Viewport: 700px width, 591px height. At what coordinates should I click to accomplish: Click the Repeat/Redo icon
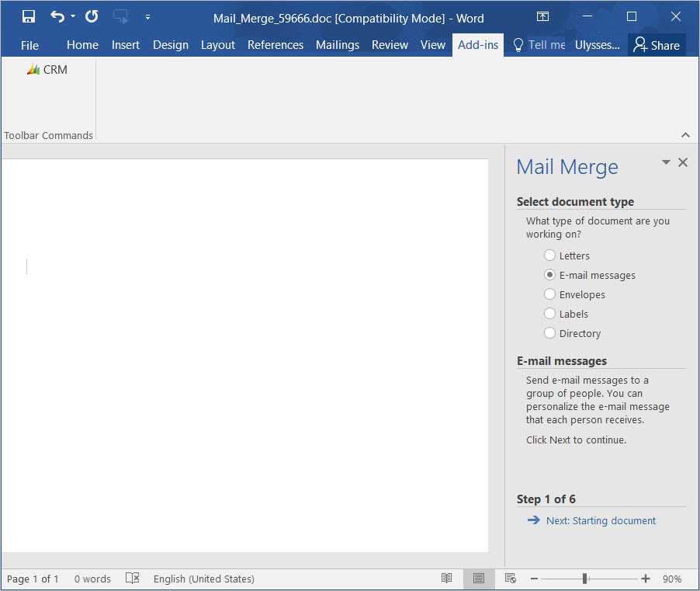(x=92, y=17)
